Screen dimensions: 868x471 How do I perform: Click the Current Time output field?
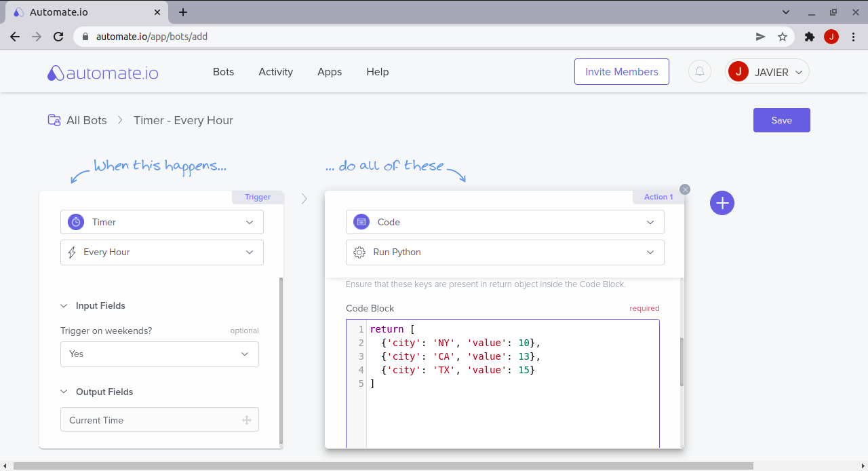coord(159,420)
